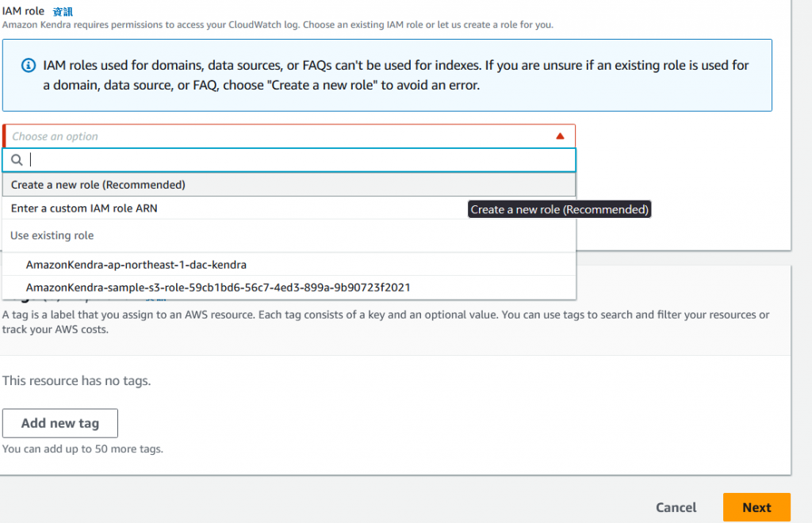Open the IAM role 資訊 info link
This screenshot has height=523, width=812.
[63, 11]
